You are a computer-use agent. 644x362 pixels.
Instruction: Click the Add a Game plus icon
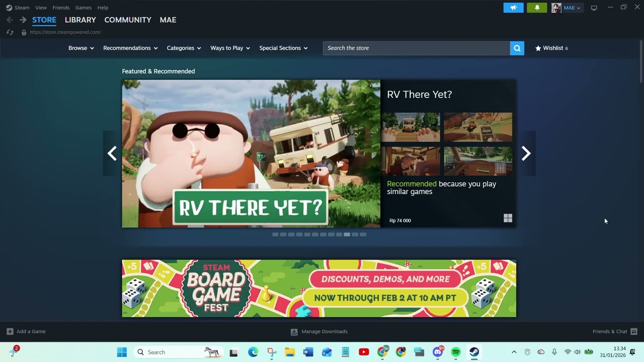[x=10, y=331]
